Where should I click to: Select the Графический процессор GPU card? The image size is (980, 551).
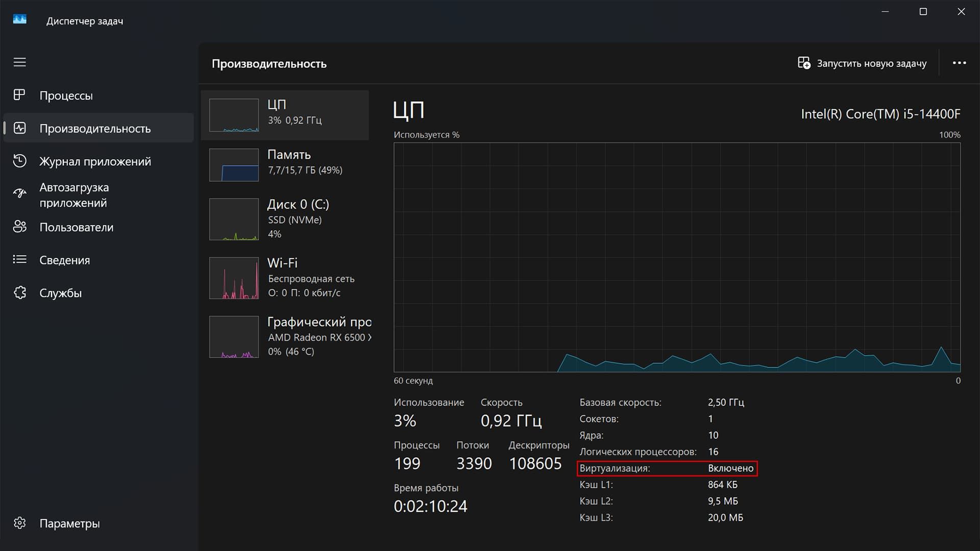(285, 337)
